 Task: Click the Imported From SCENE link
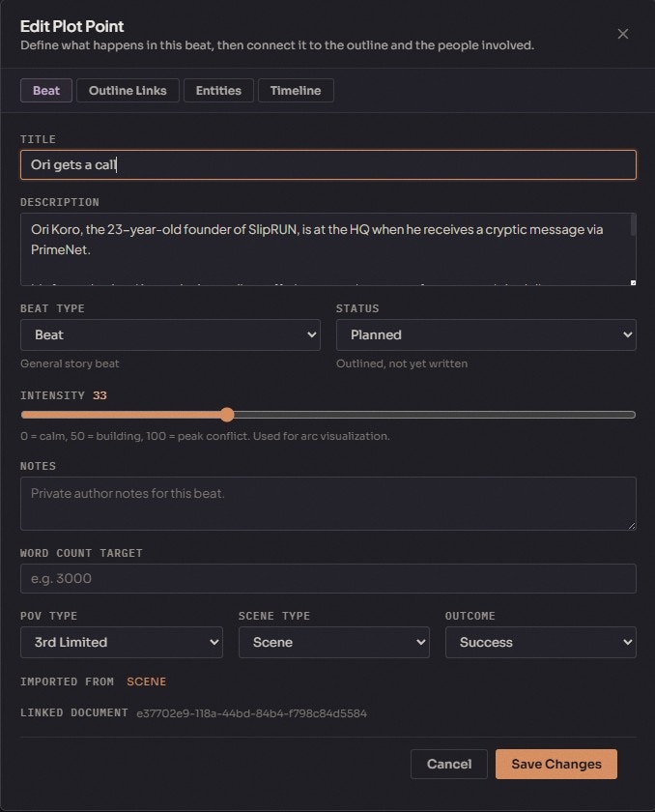[147, 681]
